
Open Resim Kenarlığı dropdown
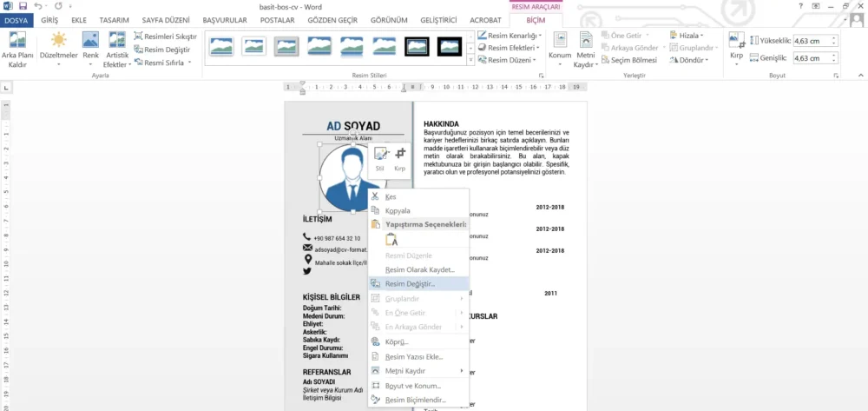point(510,35)
